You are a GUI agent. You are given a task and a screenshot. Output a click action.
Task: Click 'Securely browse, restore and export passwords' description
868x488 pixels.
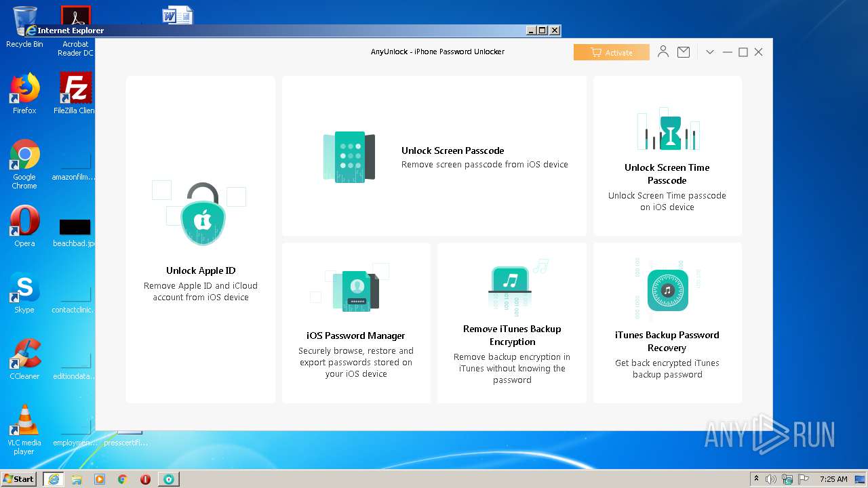356,362
